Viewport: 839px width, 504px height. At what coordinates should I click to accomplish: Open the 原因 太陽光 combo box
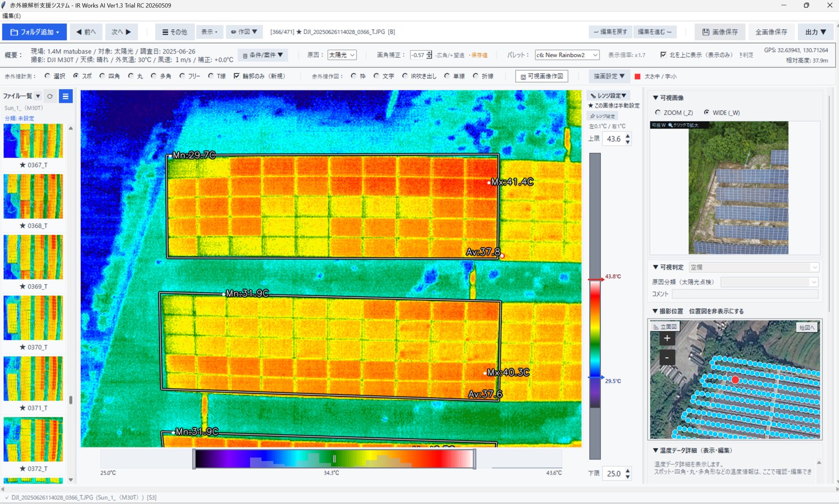click(342, 55)
